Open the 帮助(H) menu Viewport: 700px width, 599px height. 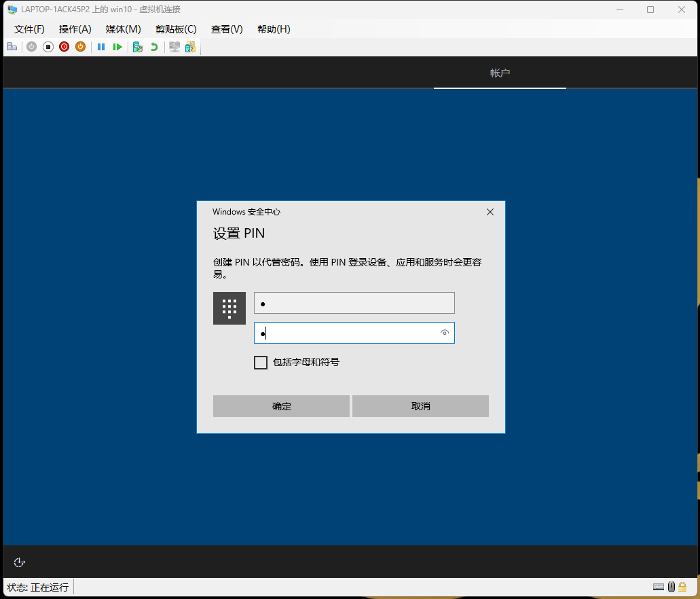(x=274, y=29)
